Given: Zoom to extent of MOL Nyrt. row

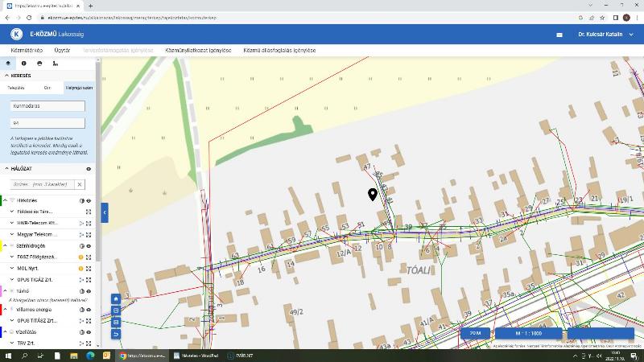Looking at the screenshot, I should (89, 269).
